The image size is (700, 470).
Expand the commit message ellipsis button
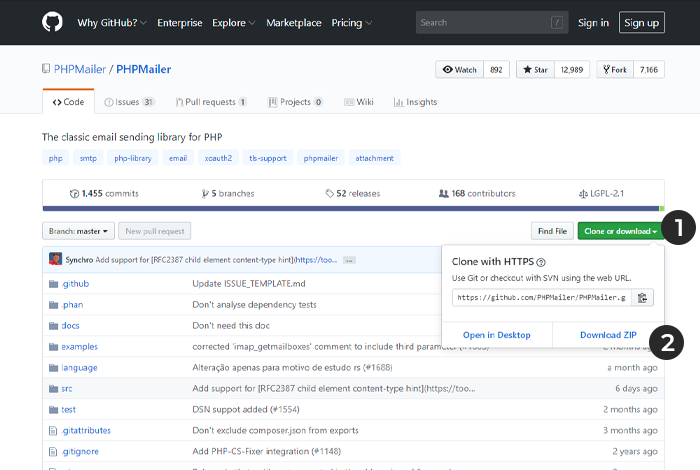[349, 260]
